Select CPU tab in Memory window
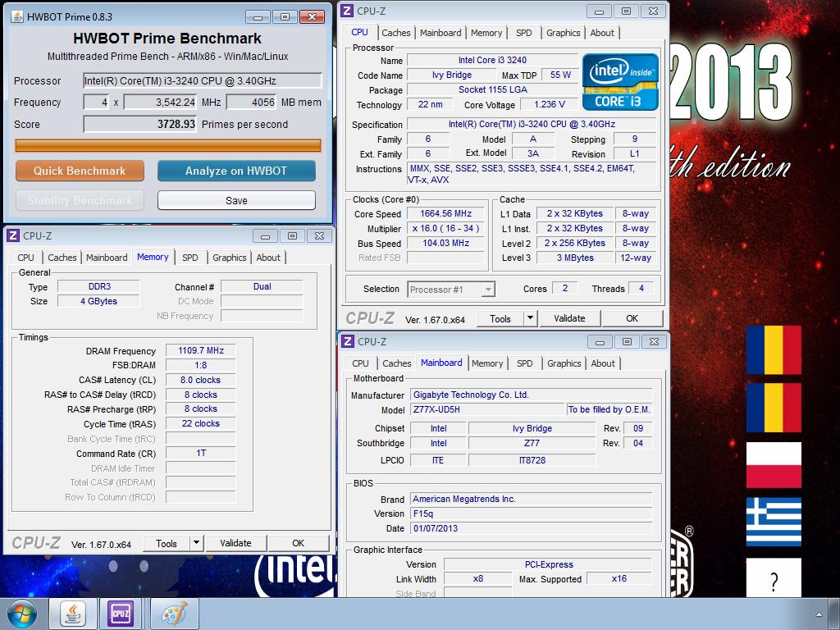The image size is (840, 630). 25,258
